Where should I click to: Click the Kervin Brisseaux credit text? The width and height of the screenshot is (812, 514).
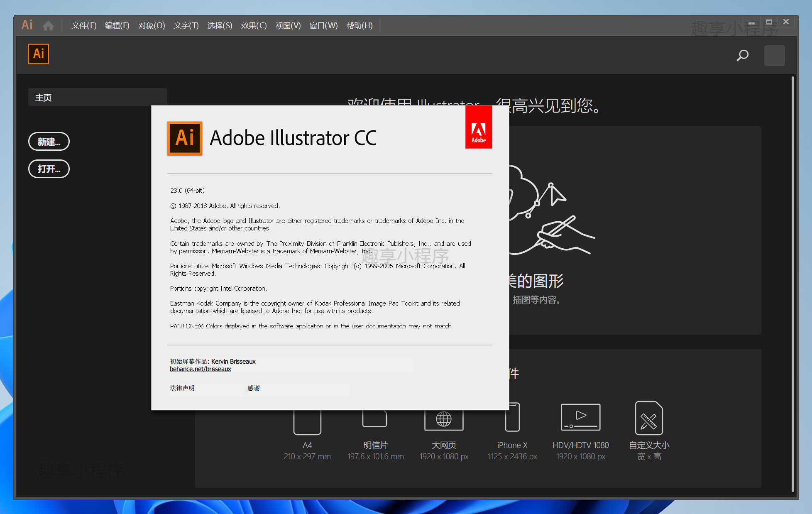tap(233, 362)
